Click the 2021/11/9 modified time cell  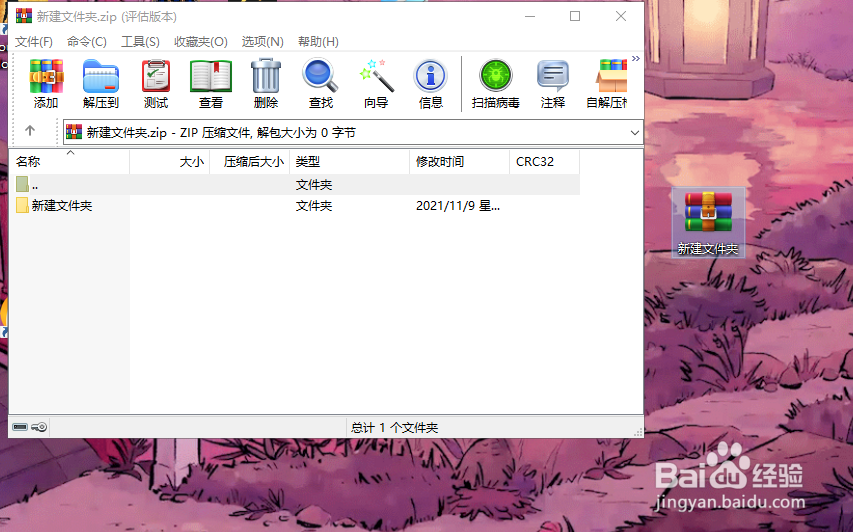[458, 206]
